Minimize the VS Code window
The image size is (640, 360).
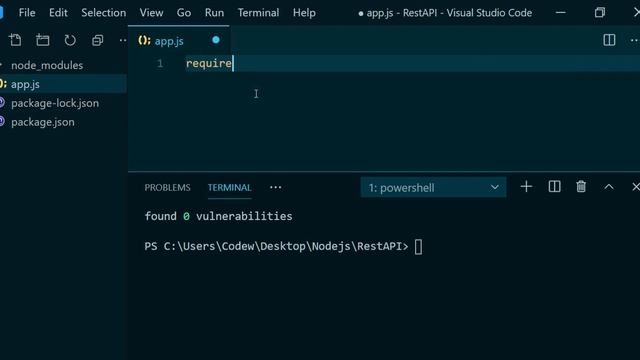(561, 13)
